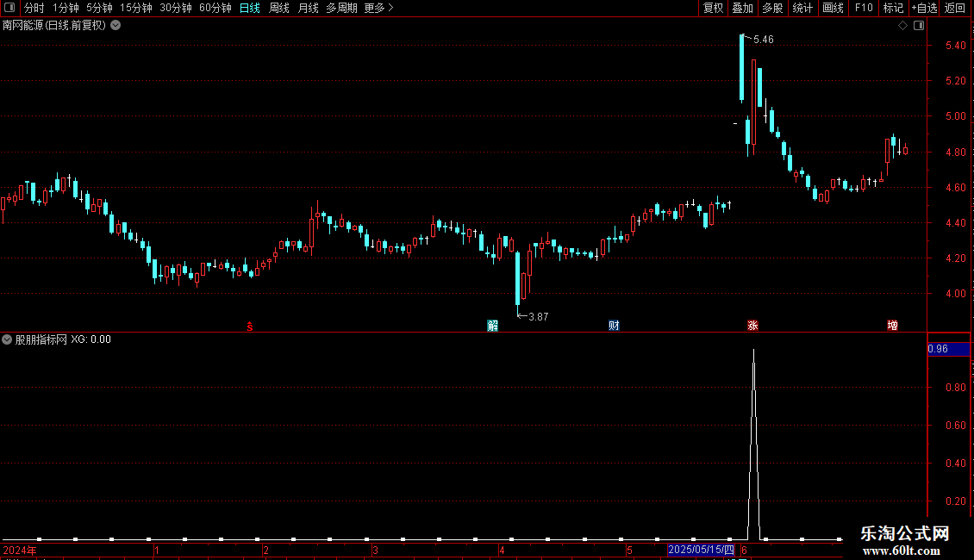974x560 pixels.
Task: Toggle the sidebar panel icon at top-left
Action: (x=9, y=8)
